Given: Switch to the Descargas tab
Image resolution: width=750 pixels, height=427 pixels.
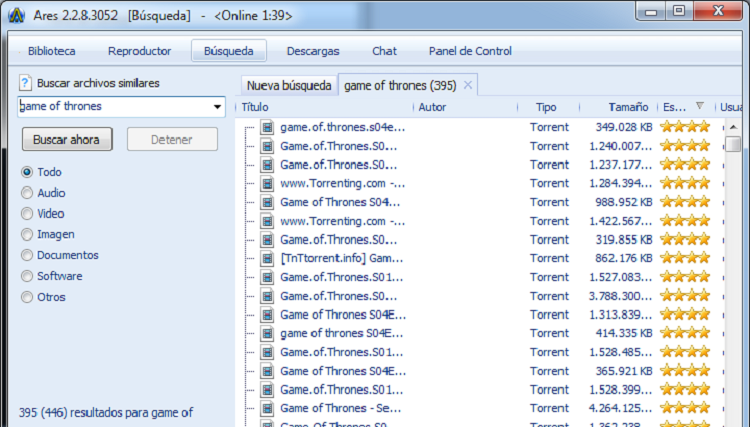Looking at the screenshot, I should 312,51.
